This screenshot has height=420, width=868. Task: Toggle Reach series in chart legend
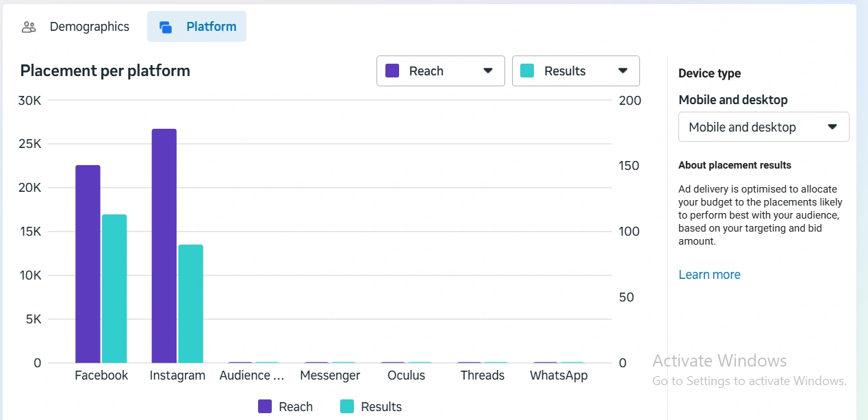(285, 407)
